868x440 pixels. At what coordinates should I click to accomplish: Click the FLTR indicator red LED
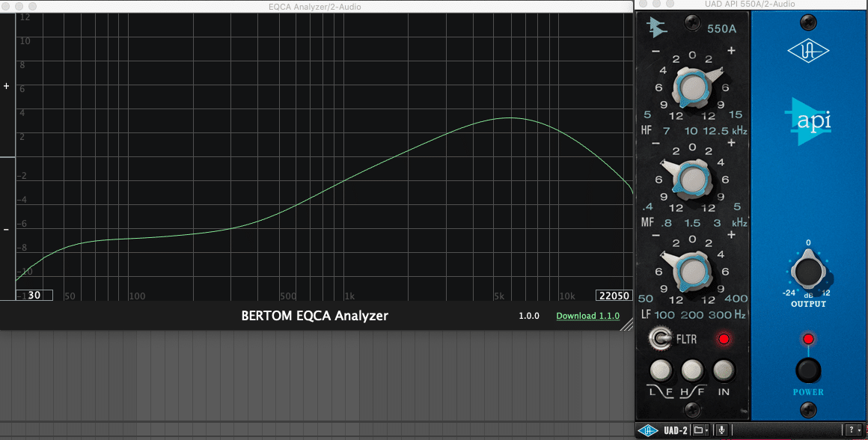[724, 339]
